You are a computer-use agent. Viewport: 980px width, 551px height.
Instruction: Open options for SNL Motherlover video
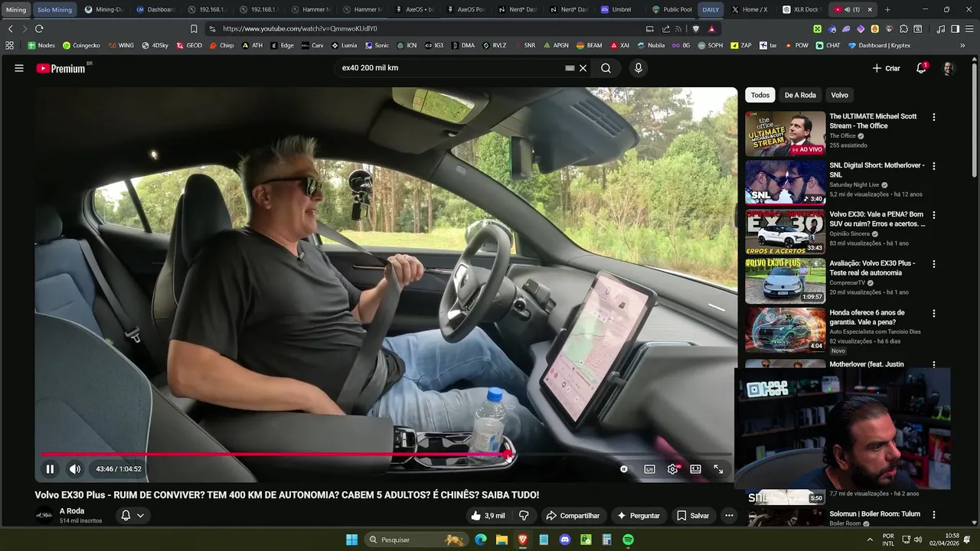coord(933,166)
